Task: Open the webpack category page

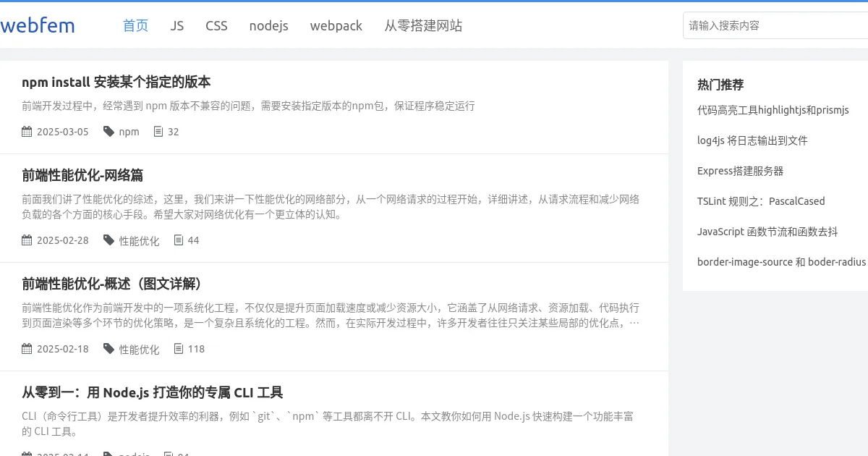Action: pos(336,25)
